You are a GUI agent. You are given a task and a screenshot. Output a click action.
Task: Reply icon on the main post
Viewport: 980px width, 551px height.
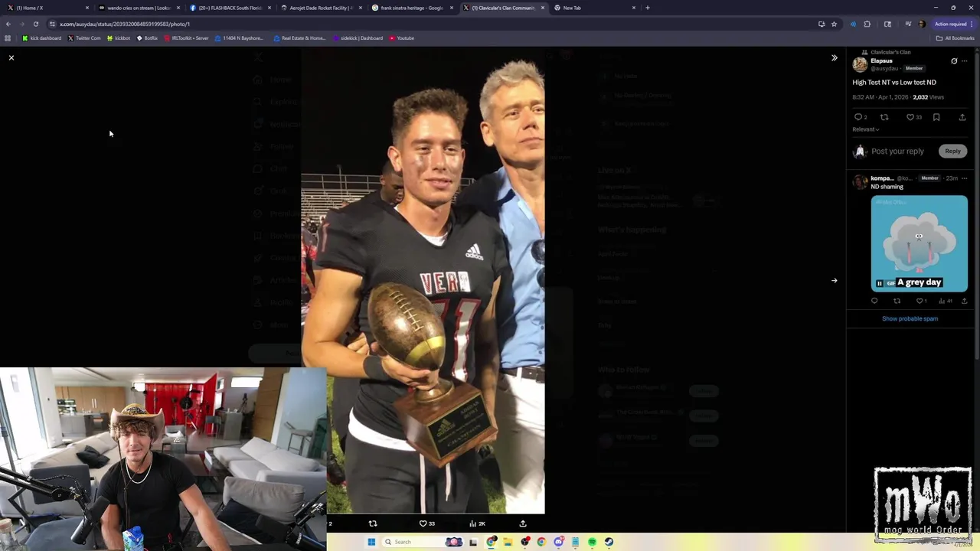(858, 117)
